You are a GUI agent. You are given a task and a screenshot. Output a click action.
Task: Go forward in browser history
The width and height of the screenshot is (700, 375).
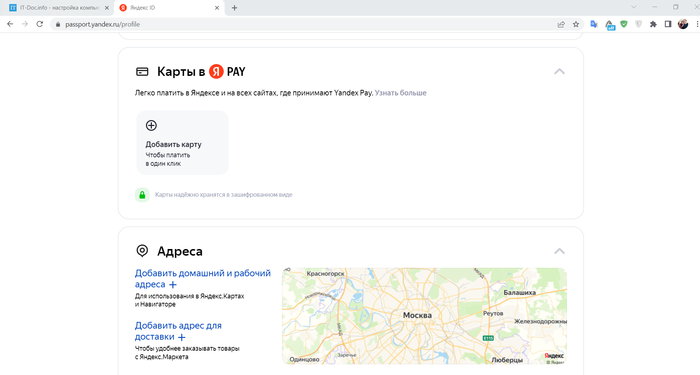click(25, 24)
